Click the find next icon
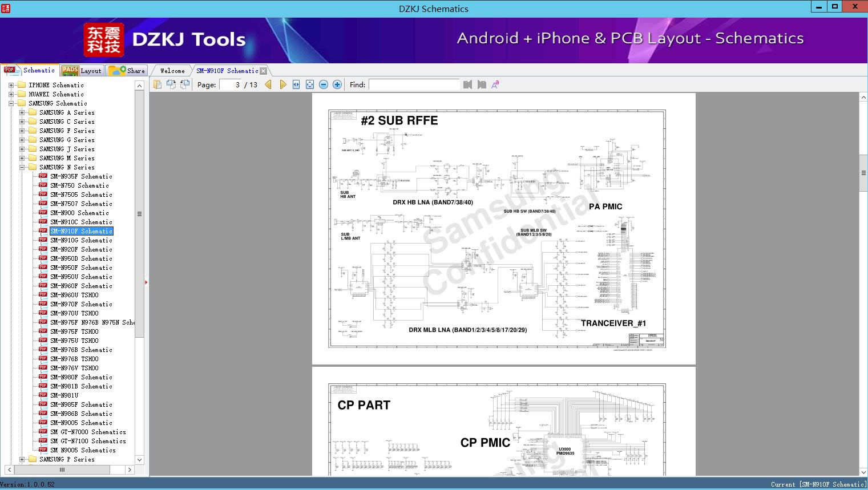The image size is (868, 490). click(x=482, y=84)
